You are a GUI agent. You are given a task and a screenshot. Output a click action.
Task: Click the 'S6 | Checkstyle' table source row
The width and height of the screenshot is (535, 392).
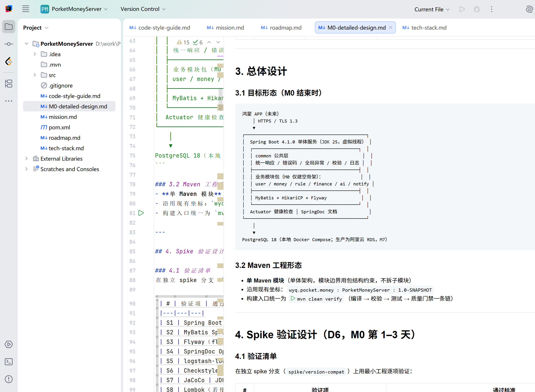(192, 370)
